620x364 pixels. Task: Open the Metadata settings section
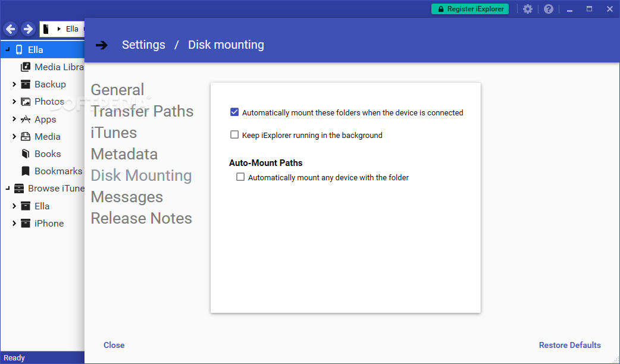click(124, 153)
